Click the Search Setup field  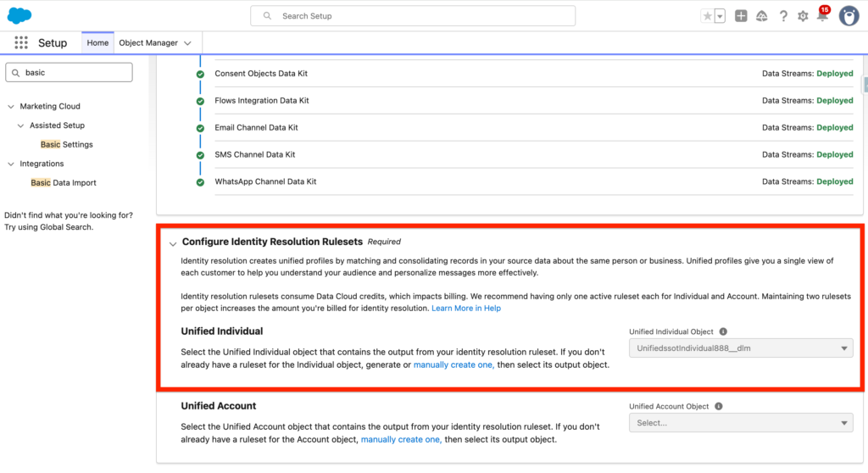(413, 16)
